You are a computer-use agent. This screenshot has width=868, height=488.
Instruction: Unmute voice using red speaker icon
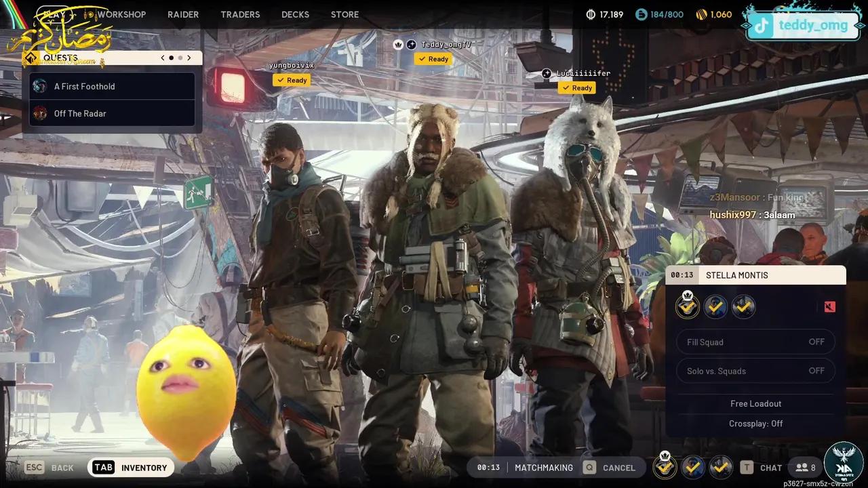tap(829, 307)
